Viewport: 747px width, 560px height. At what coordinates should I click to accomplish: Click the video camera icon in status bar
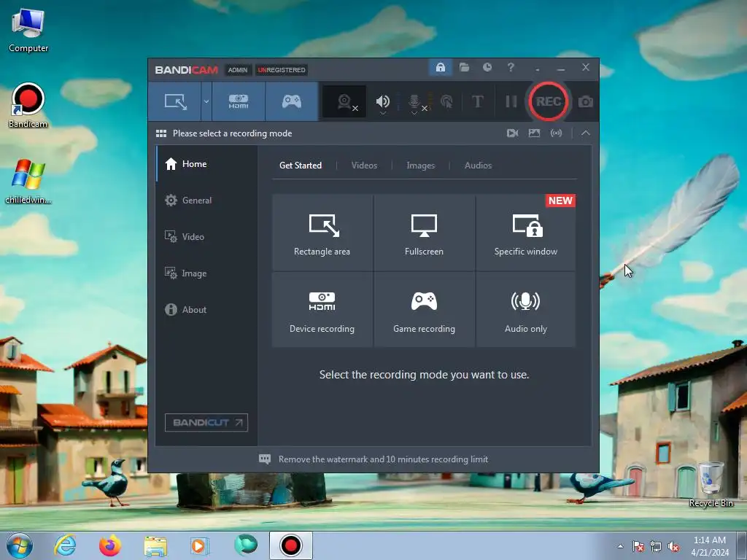(513, 133)
